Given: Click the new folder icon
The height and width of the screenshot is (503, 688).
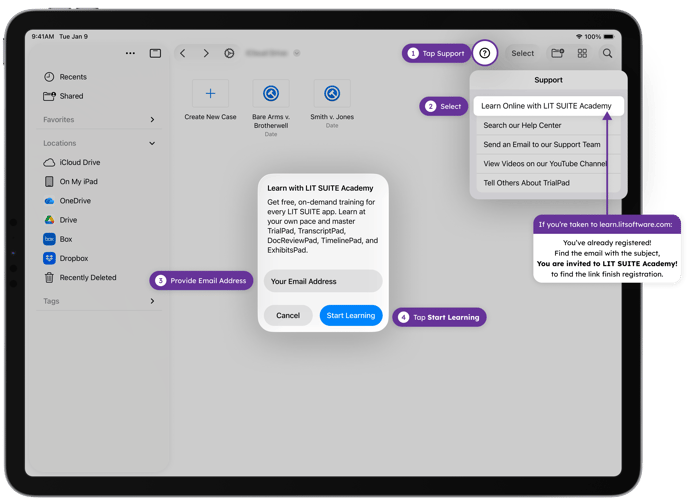Looking at the screenshot, I should (557, 53).
